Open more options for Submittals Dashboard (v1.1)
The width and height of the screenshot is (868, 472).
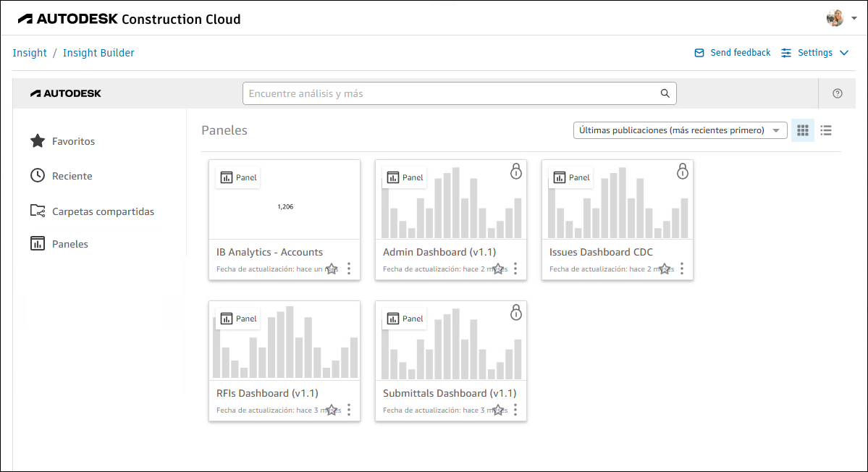(x=515, y=410)
